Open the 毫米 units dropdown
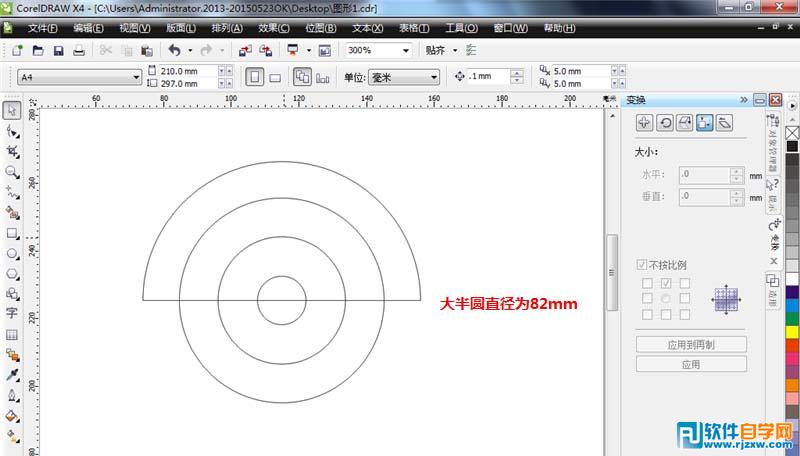The height and width of the screenshot is (456, 800). pos(434,78)
